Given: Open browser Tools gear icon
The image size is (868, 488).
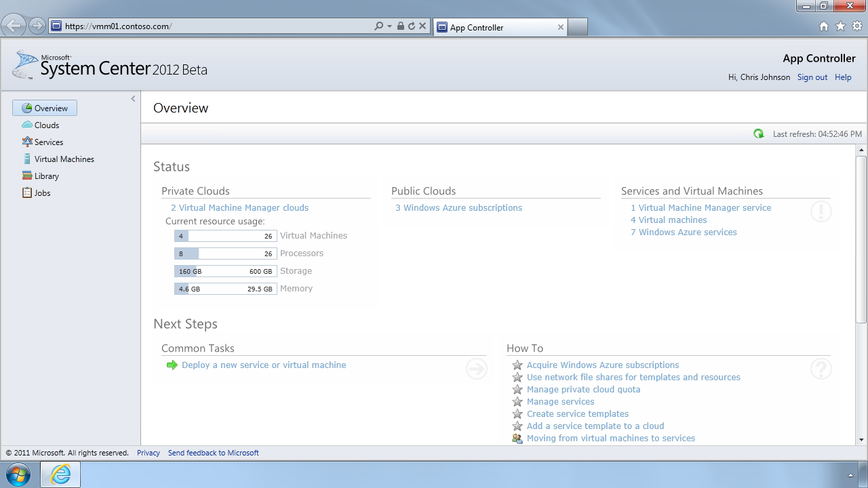Looking at the screenshot, I should tap(857, 26).
